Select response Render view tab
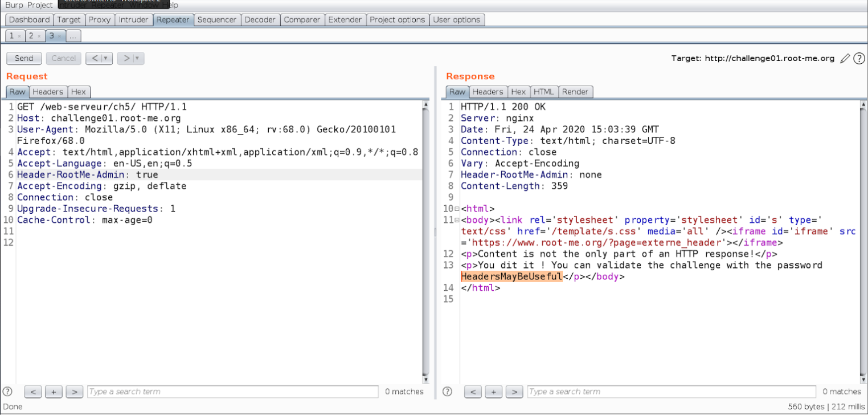The width and height of the screenshot is (868, 415). click(x=576, y=91)
